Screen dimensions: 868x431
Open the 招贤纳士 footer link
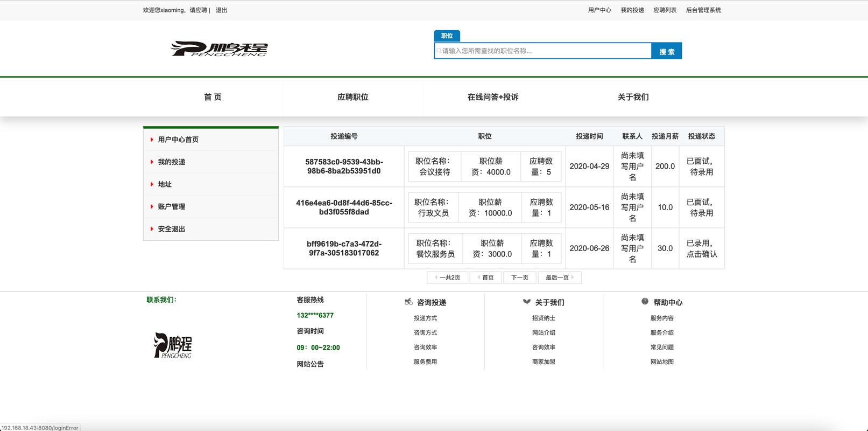544,318
